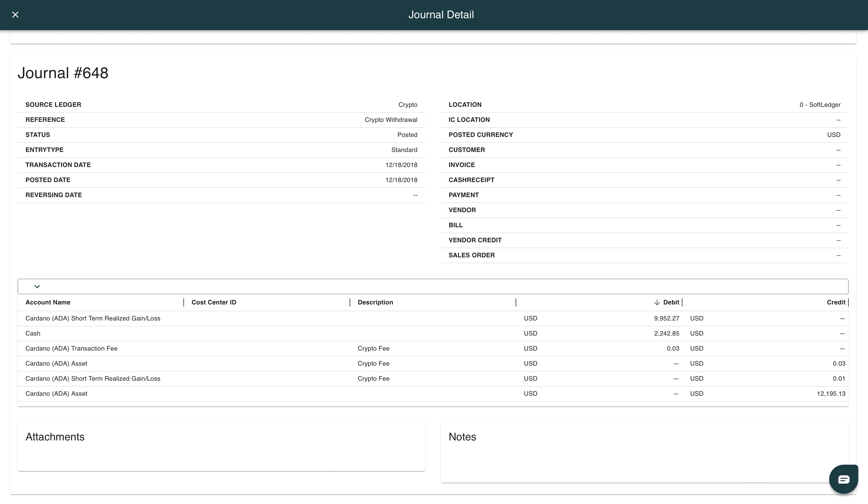Open the Attachments panel
The height and width of the screenshot is (504, 868).
(x=55, y=437)
